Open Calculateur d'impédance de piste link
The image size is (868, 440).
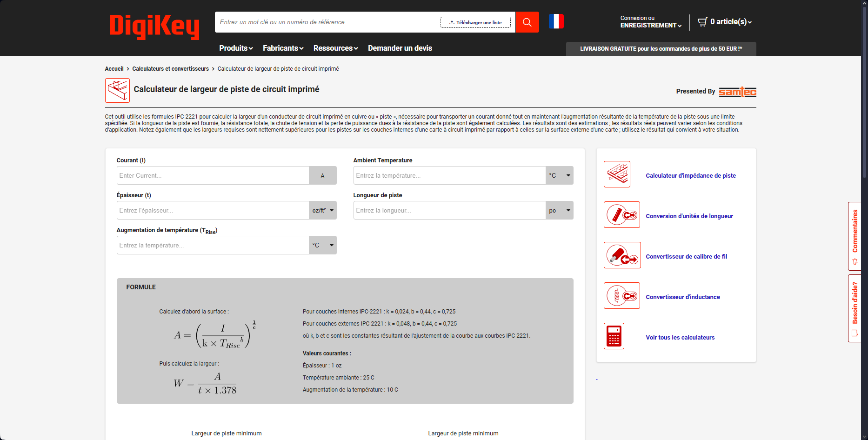tap(691, 175)
